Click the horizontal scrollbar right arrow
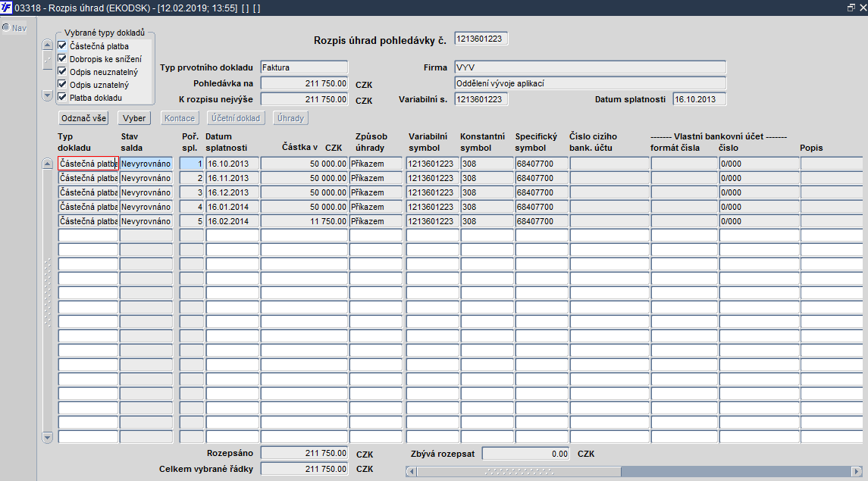 857,471
